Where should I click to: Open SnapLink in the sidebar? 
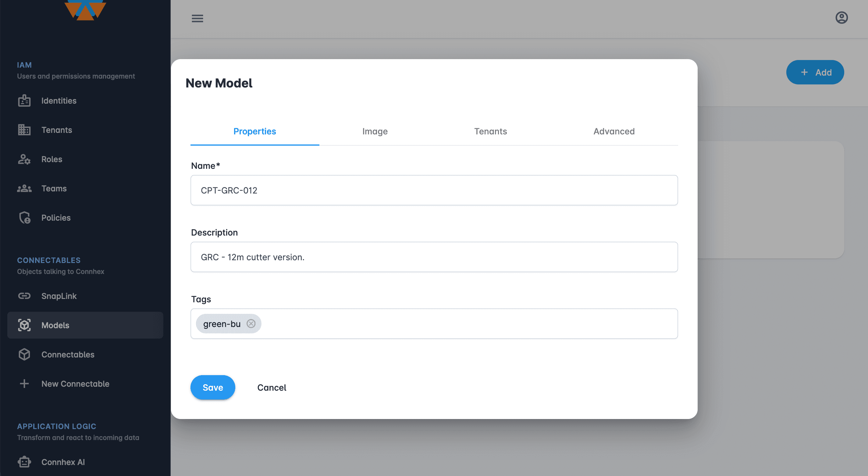(x=85, y=296)
